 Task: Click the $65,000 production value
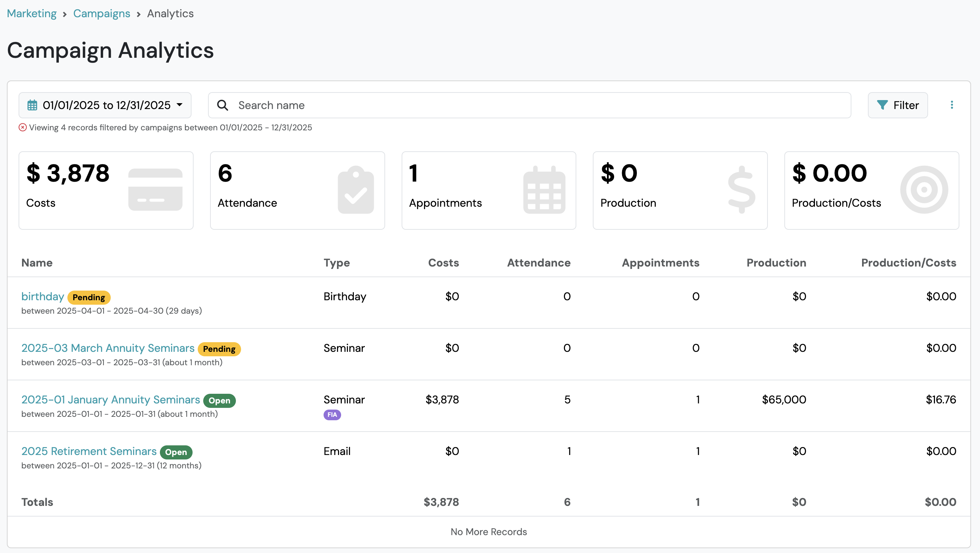tap(784, 400)
